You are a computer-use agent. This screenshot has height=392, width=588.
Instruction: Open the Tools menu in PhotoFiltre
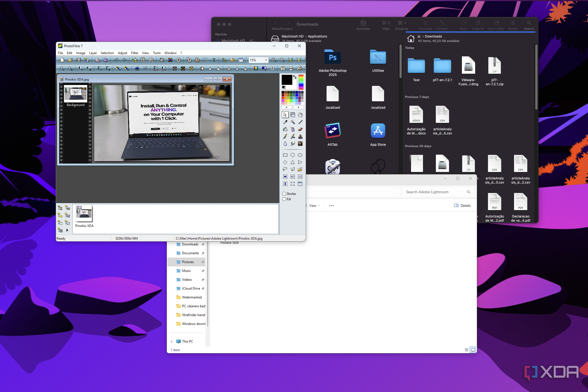pos(157,53)
